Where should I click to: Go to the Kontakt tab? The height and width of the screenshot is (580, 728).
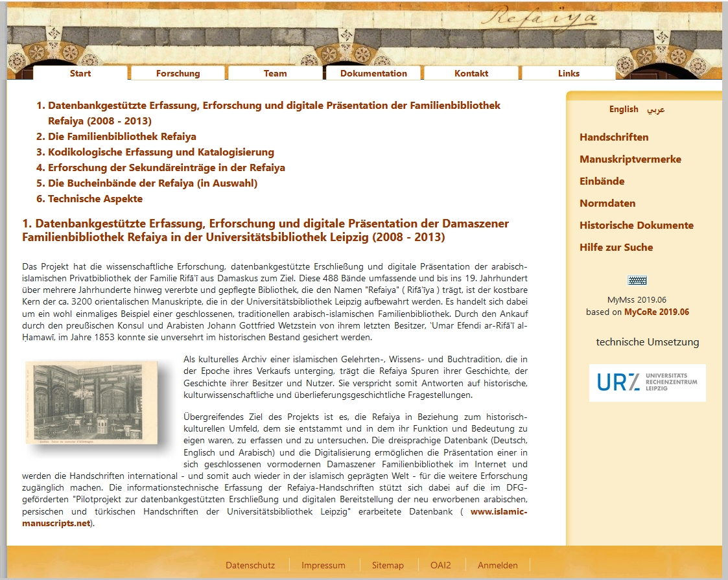click(471, 73)
